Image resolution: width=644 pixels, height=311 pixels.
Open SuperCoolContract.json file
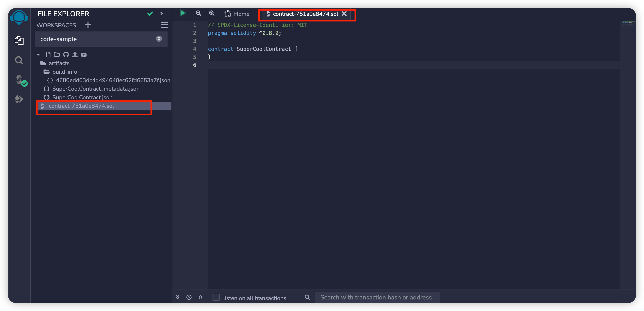pyautogui.click(x=78, y=97)
